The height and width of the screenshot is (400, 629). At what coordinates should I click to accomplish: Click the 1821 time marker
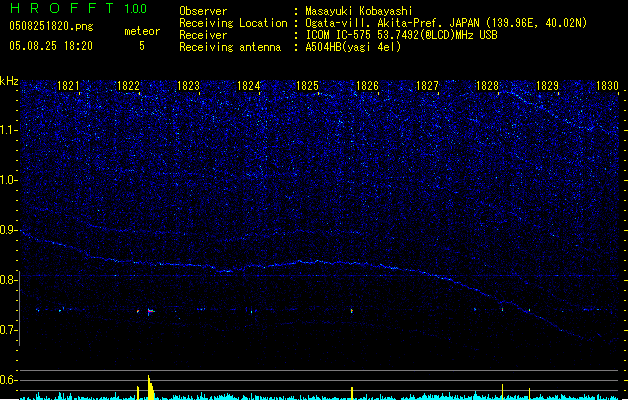(69, 86)
